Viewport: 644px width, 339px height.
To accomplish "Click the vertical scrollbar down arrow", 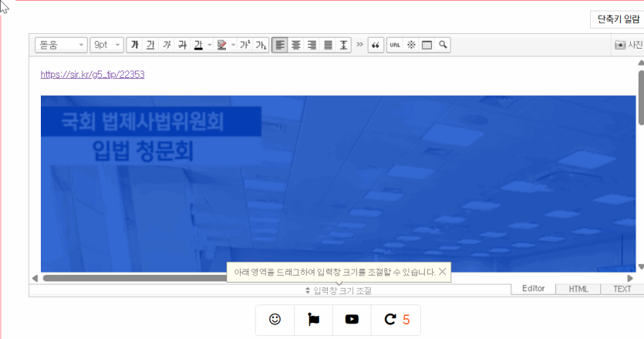I will point(641,267).
